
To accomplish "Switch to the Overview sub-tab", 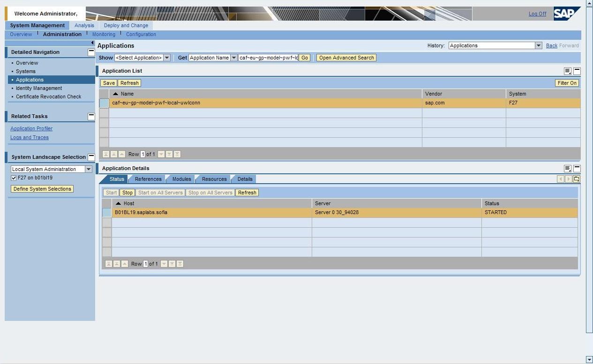I will coord(21,34).
